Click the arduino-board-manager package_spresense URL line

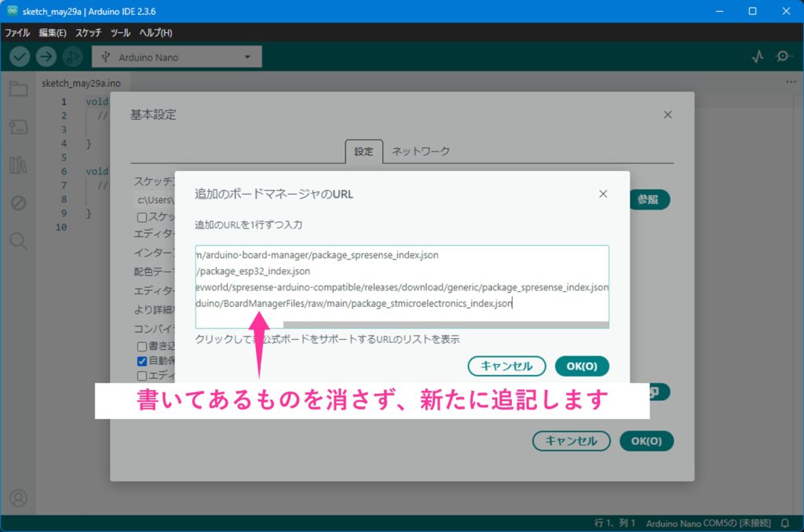coord(317,255)
